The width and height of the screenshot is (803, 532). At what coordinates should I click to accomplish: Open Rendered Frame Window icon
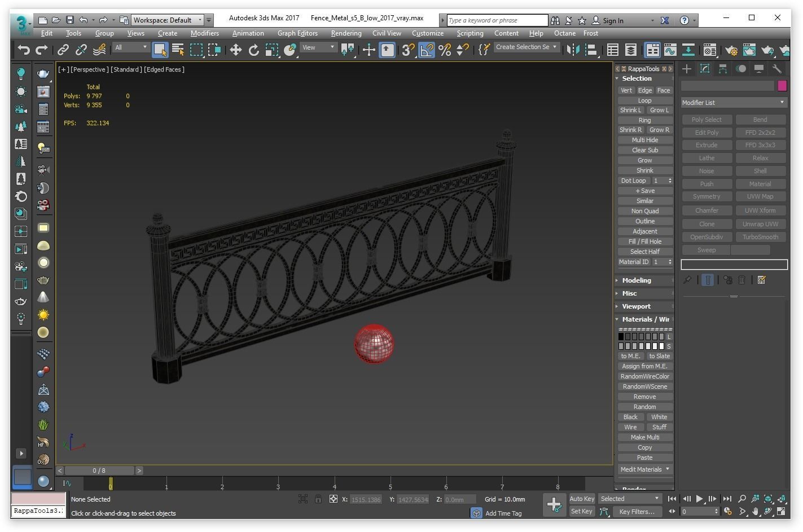(749, 50)
